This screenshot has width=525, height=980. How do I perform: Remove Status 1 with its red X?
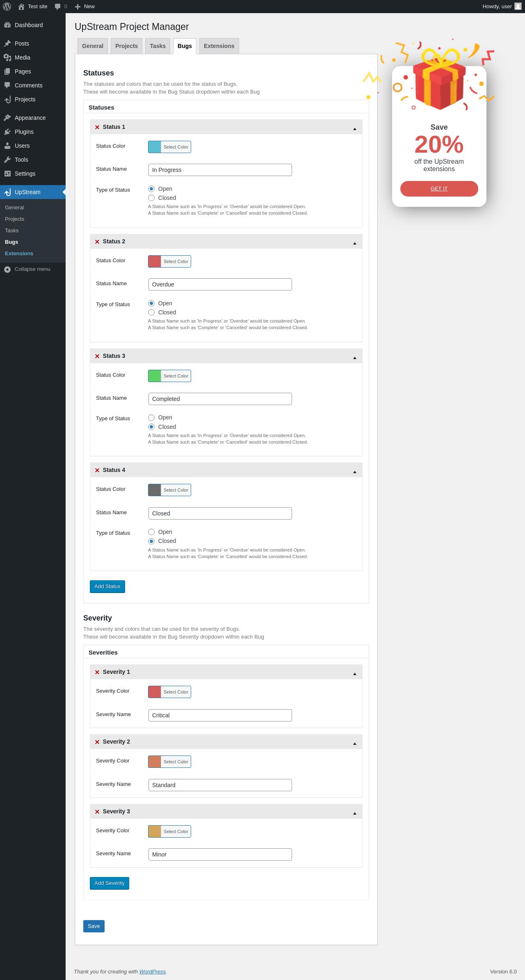[x=97, y=127]
